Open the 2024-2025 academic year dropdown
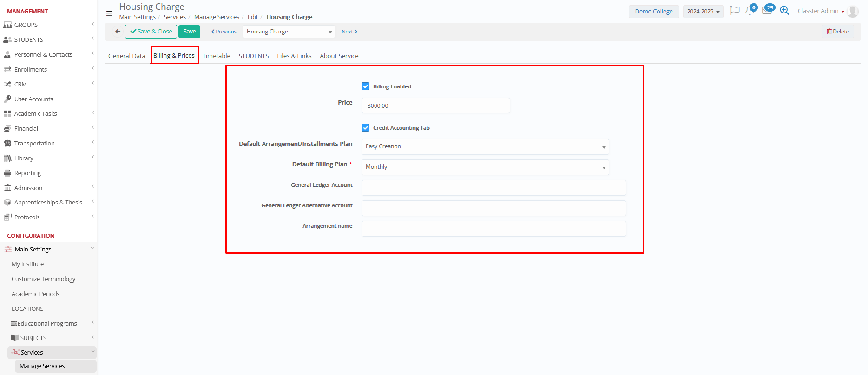Screen dimensions: 868x375 coord(703,12)
